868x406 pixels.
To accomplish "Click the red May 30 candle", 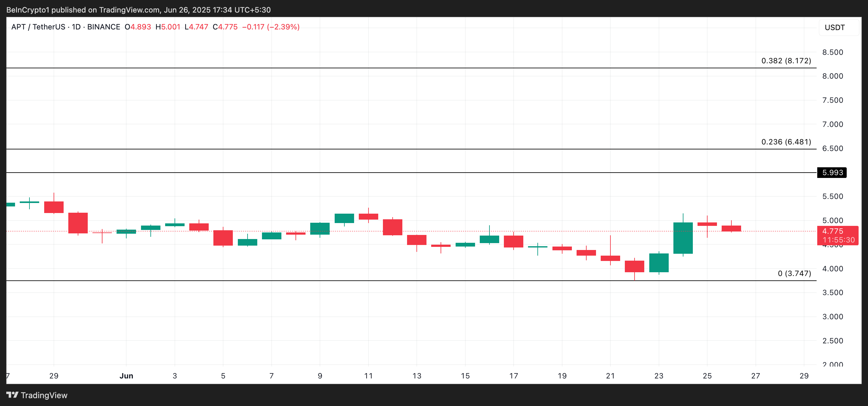I will [78, 223].
